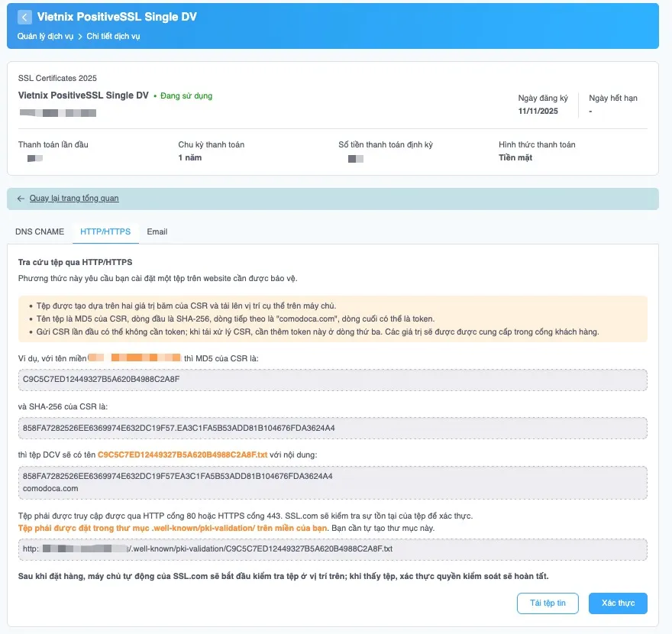672x634 pixels.
Task: Click the SHA-256 hash value field
Action: [332, 428]
